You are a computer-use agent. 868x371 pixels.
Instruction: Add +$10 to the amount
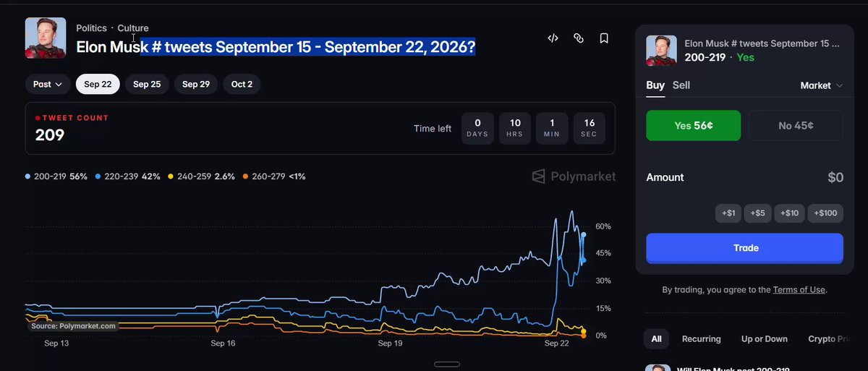789,213
